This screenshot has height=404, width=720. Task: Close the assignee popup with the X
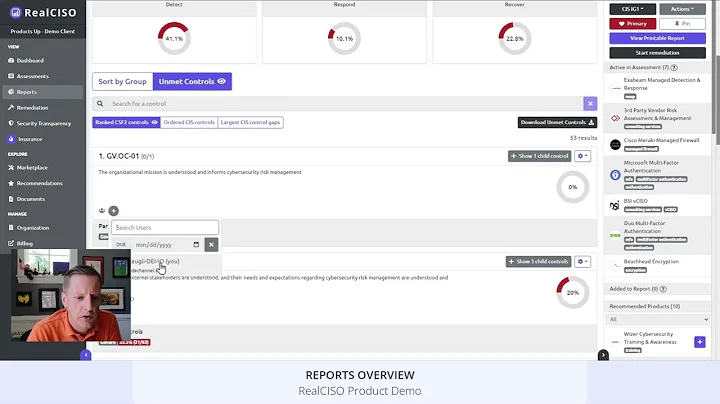tap(211, 245)
